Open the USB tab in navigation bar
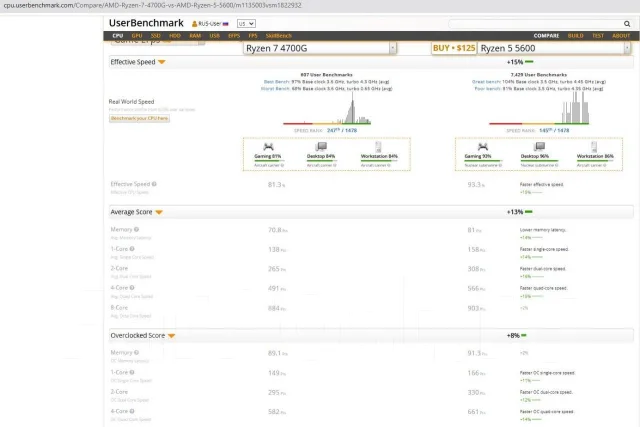Viewport: 640px width, 427px height. point(214,36)
